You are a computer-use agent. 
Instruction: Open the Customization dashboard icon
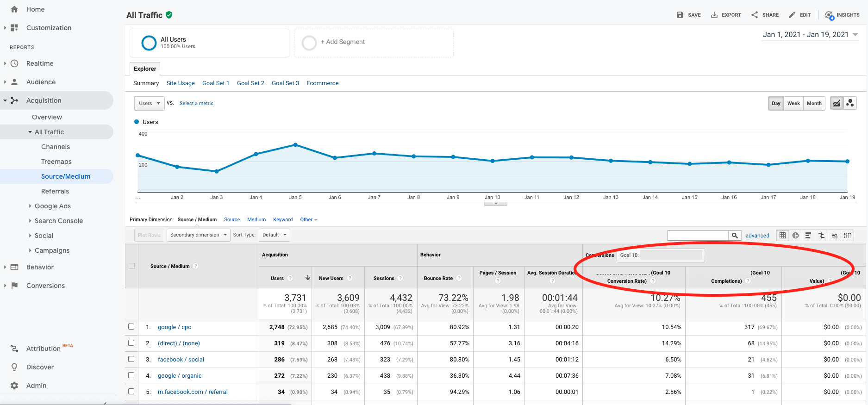point(14,28)
